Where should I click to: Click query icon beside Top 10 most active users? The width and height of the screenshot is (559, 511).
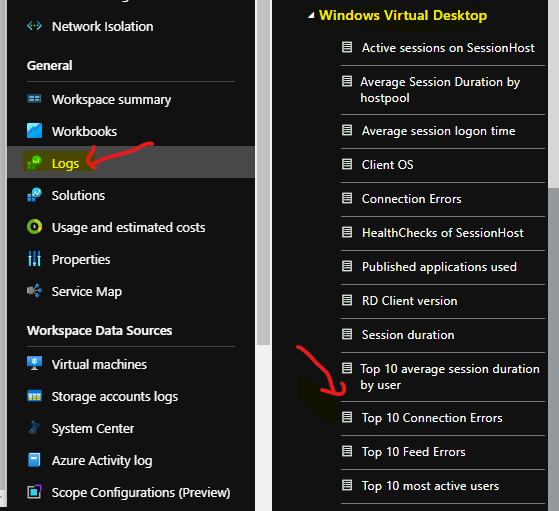[347, 485]
